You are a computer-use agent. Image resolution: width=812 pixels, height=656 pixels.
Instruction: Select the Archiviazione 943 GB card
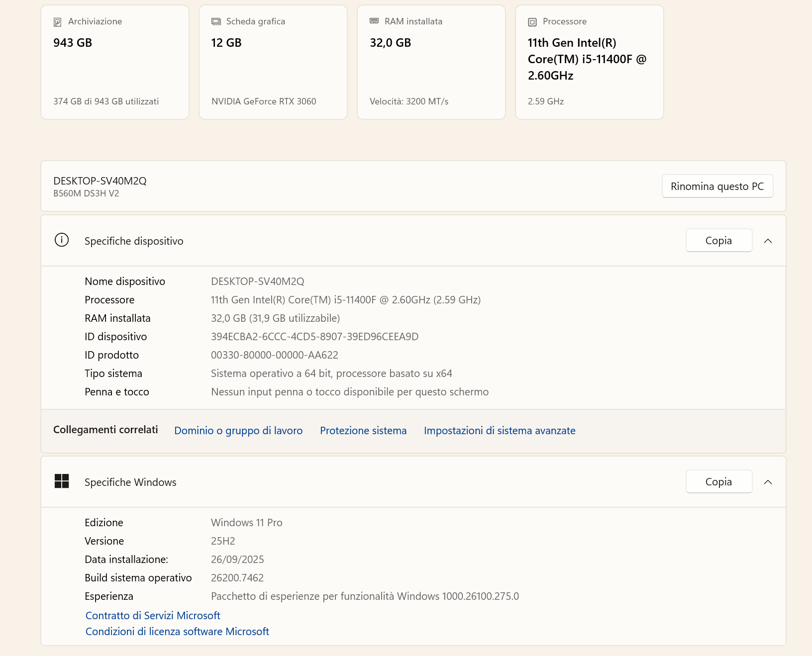point(115,62)
